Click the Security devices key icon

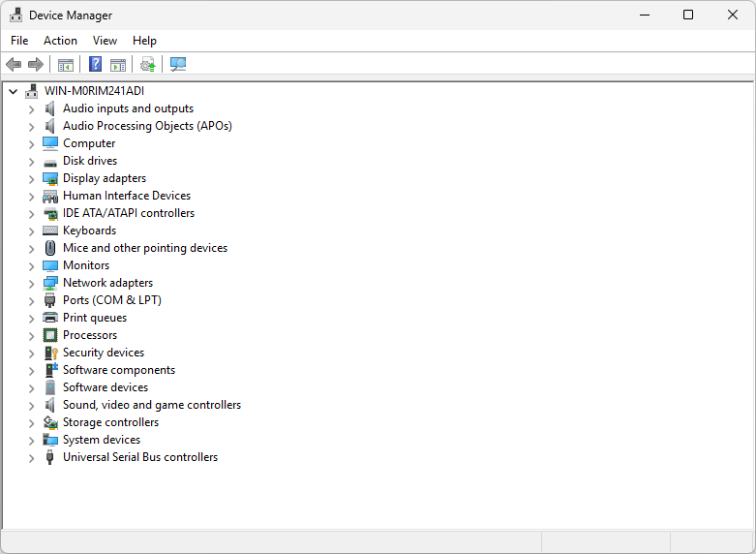click(50, 353)
